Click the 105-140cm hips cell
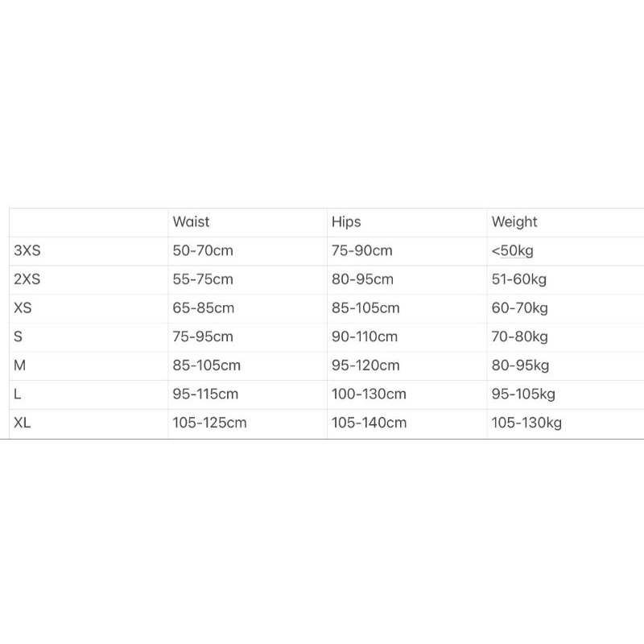This screenshot has width=644, height=644. [x=369, y=423]
